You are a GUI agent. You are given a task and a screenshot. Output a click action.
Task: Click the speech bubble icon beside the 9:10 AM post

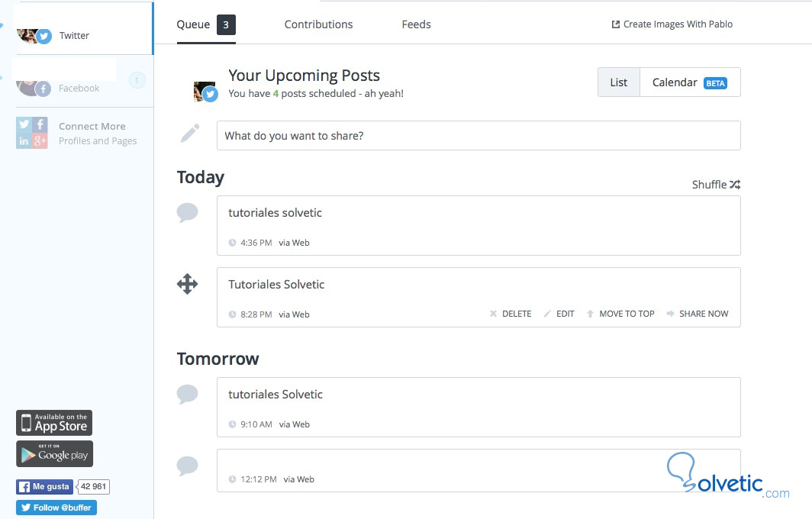[187, 395]
